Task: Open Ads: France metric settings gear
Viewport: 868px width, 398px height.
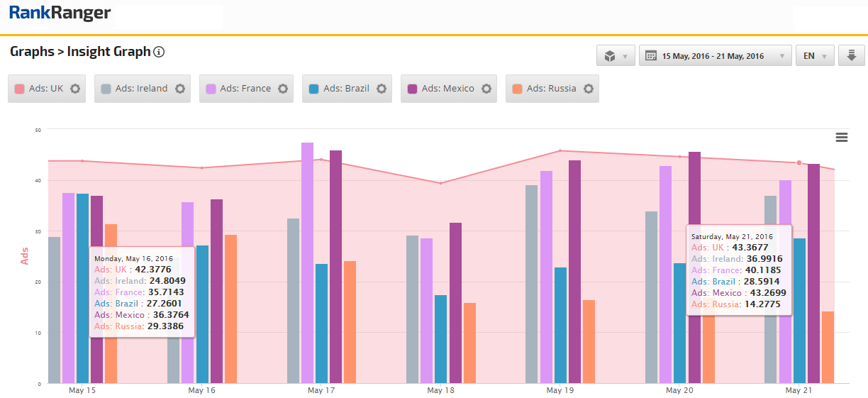Action: tap(283, 89)
